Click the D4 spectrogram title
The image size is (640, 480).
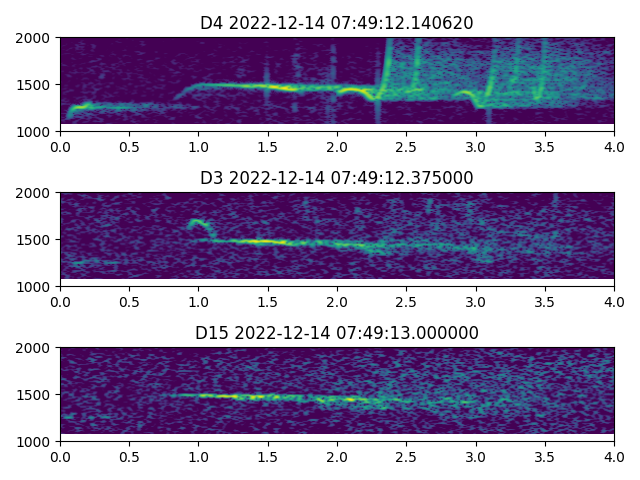337,23
